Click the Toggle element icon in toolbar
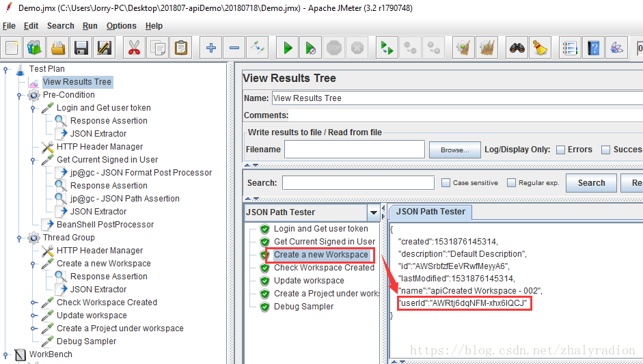The height and width of the screenshot is (364, 643). tap(258, 48)
